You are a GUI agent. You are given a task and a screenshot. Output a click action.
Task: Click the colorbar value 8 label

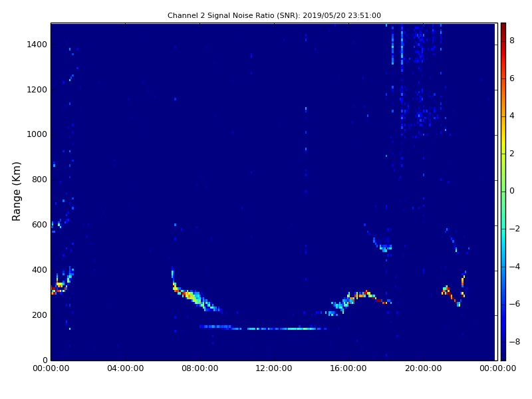(x=512, y=41)
